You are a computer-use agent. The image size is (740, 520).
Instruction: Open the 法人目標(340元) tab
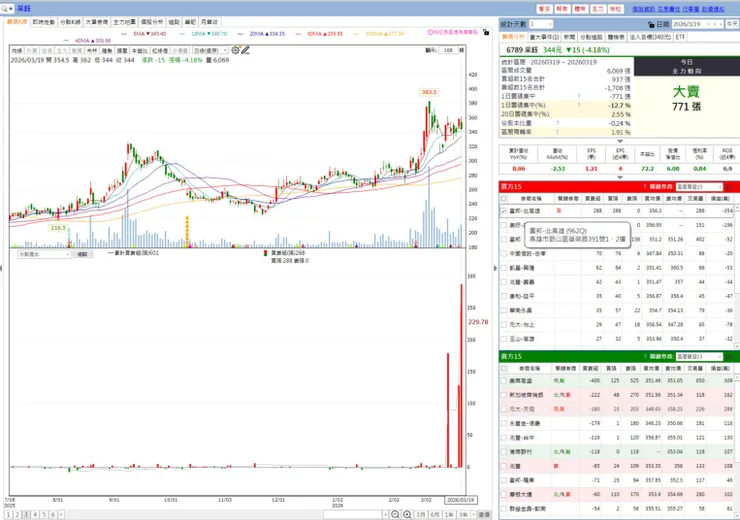[x=649, y=37]
